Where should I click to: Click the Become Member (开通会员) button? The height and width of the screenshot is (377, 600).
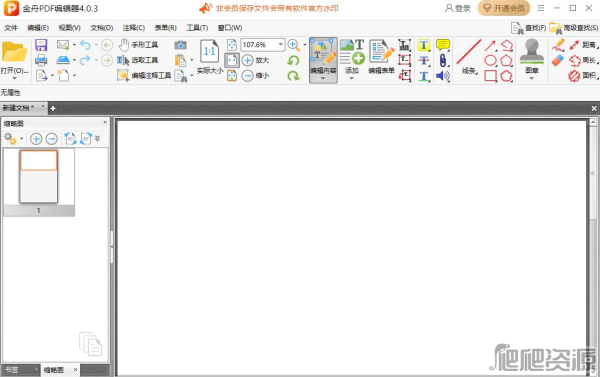click(504, 8)
